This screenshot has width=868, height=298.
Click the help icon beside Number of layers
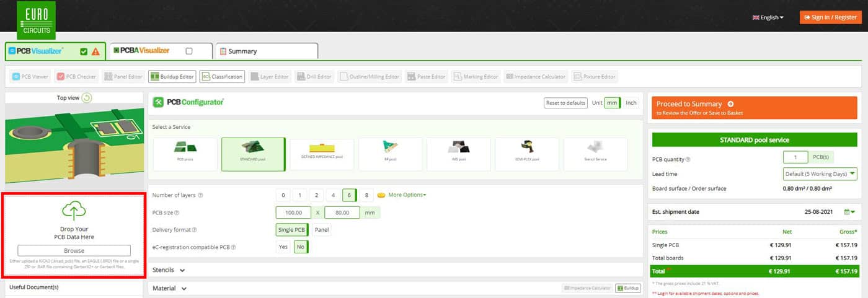tap(200, 195)
